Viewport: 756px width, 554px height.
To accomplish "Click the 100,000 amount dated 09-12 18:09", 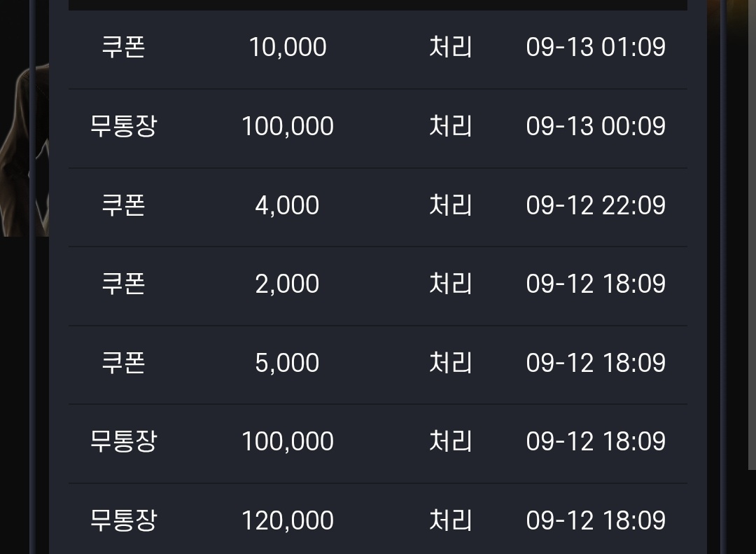I will (x=288, y=441).
